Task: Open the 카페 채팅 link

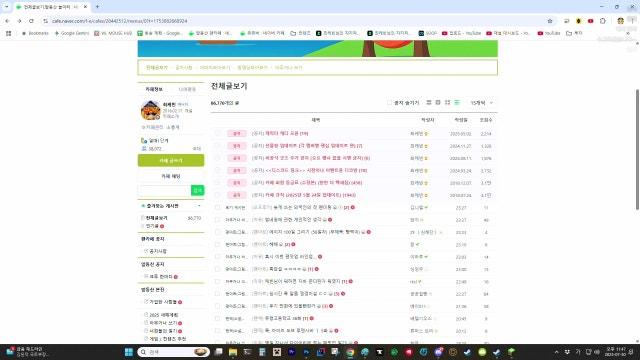Action: coord(171,176)
